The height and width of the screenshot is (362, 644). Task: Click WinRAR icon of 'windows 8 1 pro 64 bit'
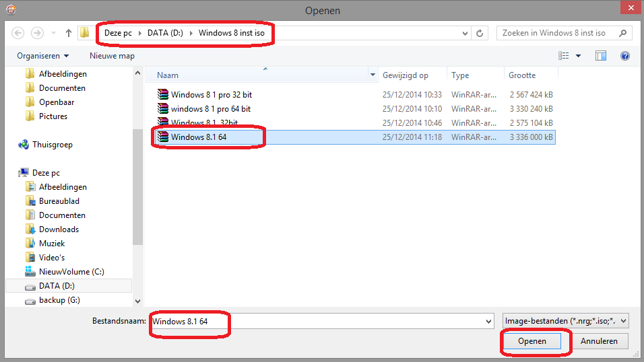[162, 108]
